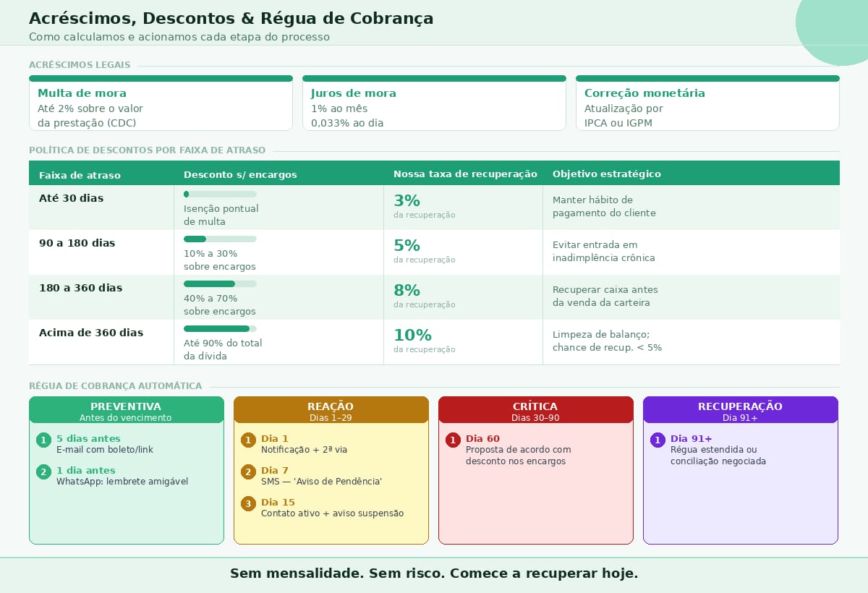Click 'POLÍTICA DE DESCONTOS POR FAIXA DE ATRASO' heading
This screenshot has width=868, height=593.
point(147,150)
